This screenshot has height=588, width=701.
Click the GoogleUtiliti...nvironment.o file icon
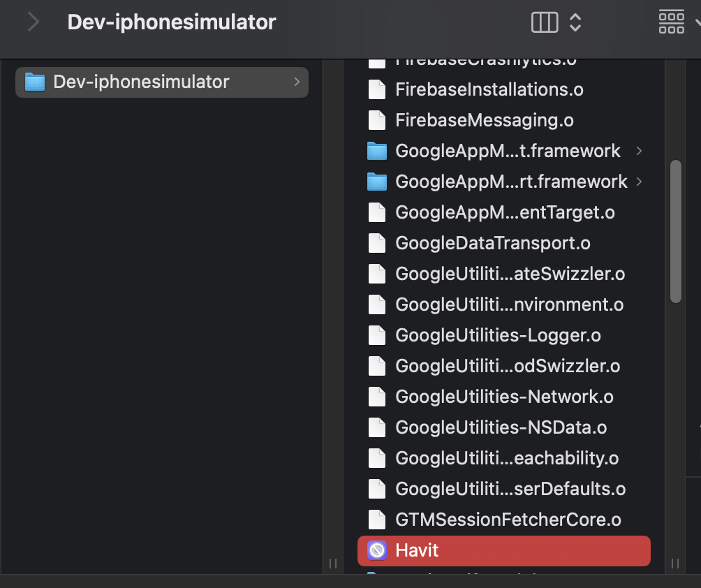(x=377, y=304)
